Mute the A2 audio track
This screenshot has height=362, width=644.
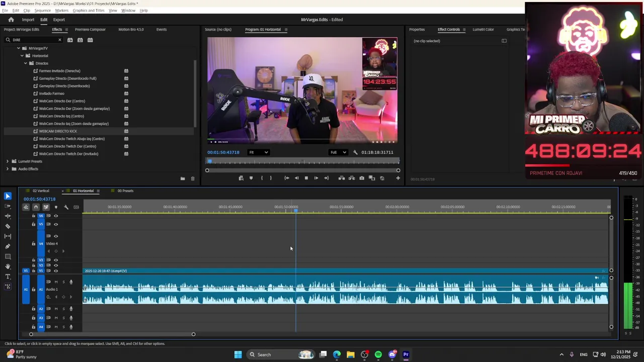click(x=56, y=309)
